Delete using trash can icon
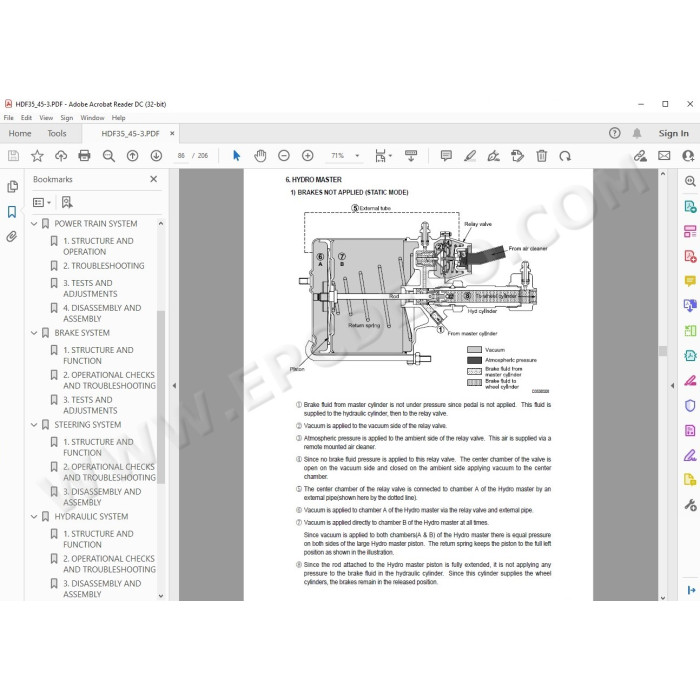 (542, 155)
